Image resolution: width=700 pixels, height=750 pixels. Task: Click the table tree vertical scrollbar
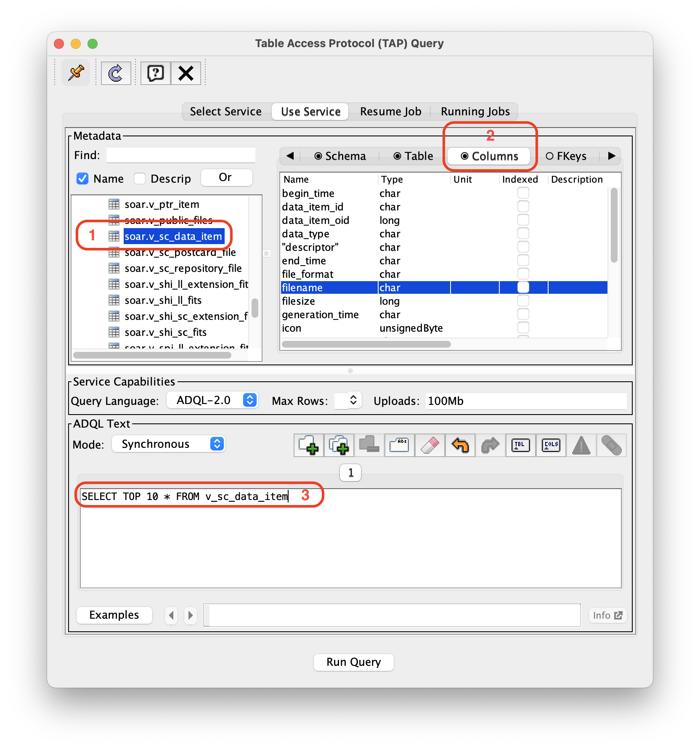255,308
